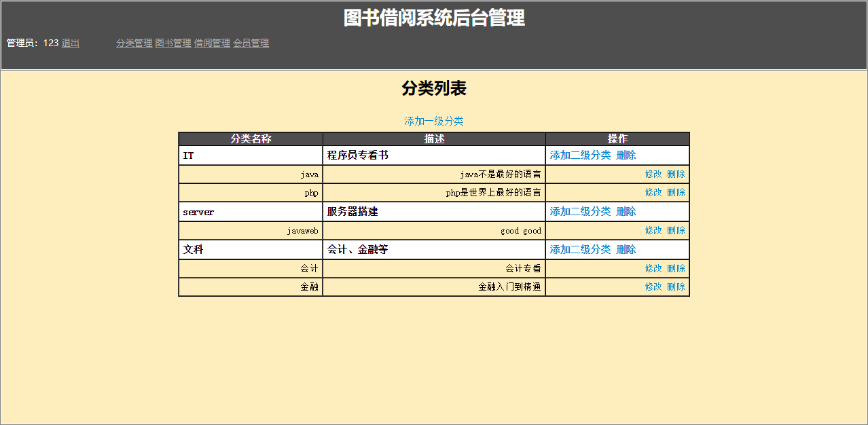Select the 描述 column header
The width and height of the screenshot is (868, 425).
434,139
